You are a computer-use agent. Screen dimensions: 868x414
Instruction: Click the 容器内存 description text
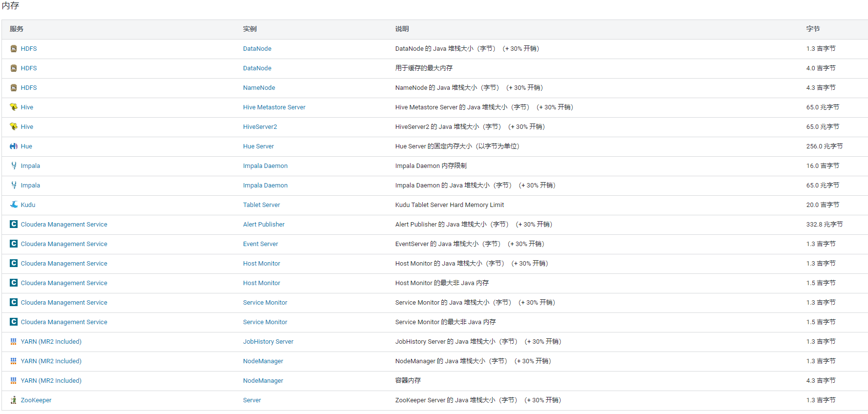(x=408, y=381)
